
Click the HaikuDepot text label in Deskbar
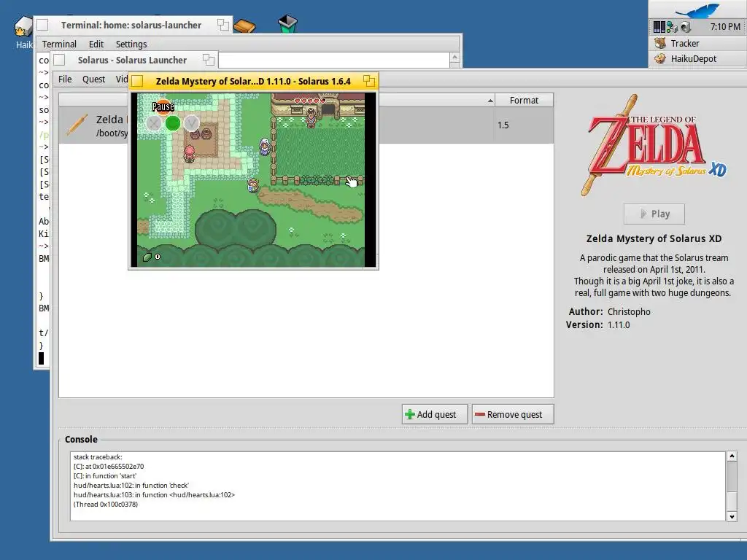coord(694,58)
